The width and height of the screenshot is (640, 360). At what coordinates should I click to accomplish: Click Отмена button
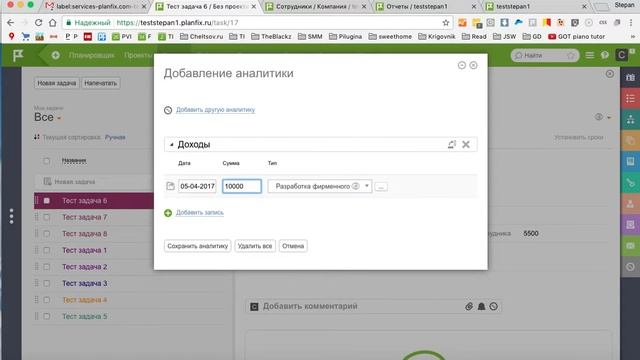tap(293, 246)
